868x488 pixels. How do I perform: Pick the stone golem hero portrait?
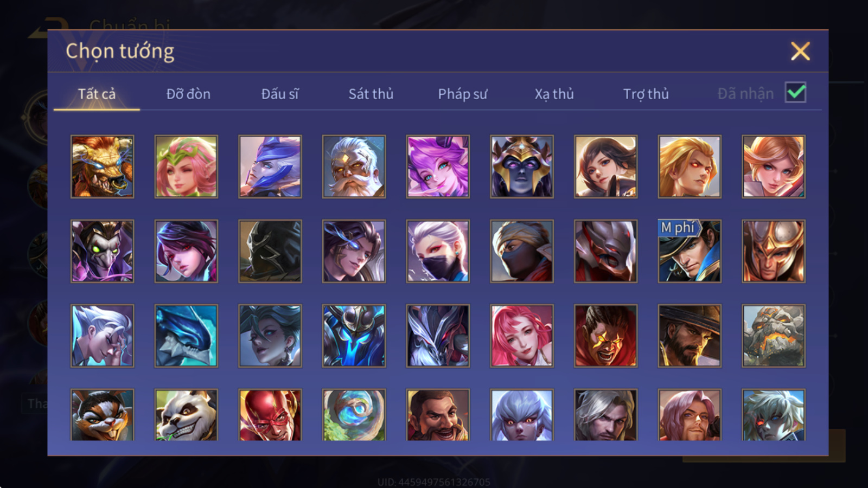[x=774, y=336]
